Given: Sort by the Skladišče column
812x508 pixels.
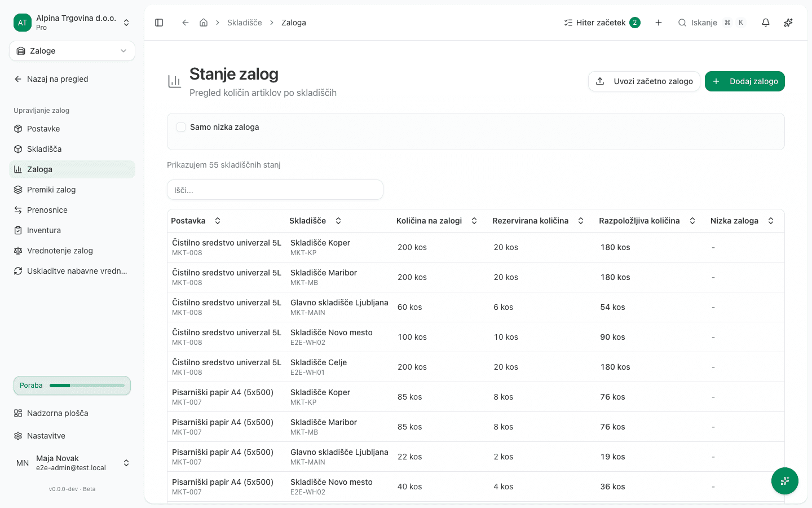Looking at the screenshot, I should point(315,221).
